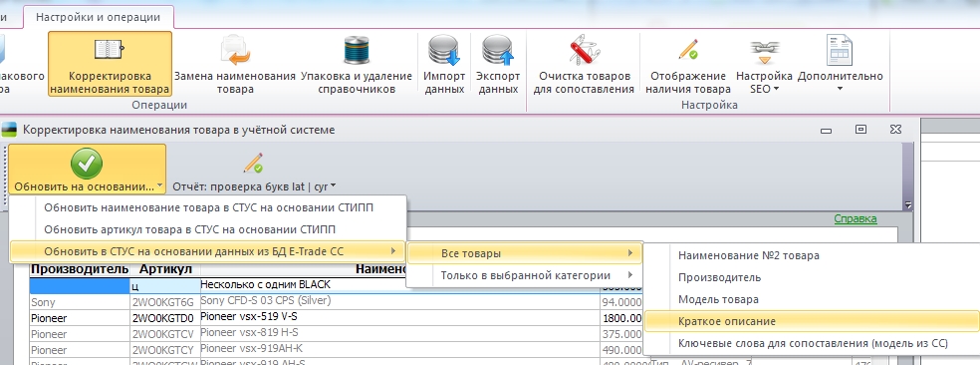The image size is (980, 365).
Task: Click Артикул column header
Action: pyautogui.click(x=165, y=269)
